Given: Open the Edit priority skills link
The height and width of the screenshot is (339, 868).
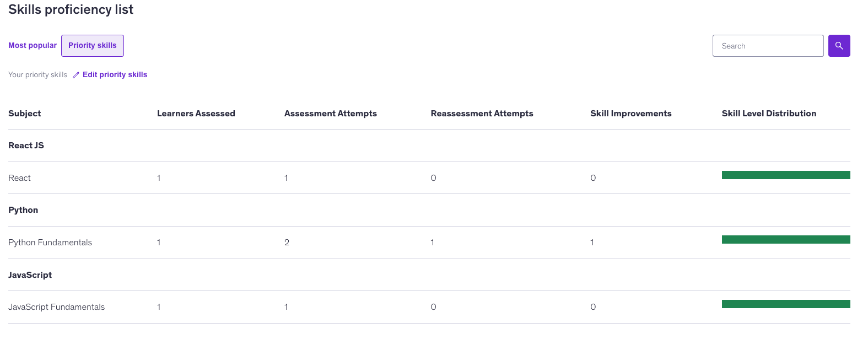Looking at the screenshot, I should [115, 74].
